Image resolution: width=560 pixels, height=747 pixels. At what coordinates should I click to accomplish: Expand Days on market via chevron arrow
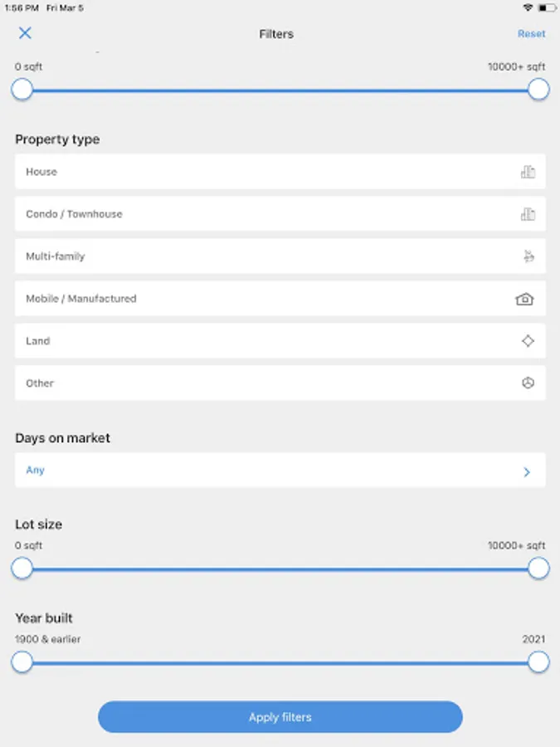527,472
